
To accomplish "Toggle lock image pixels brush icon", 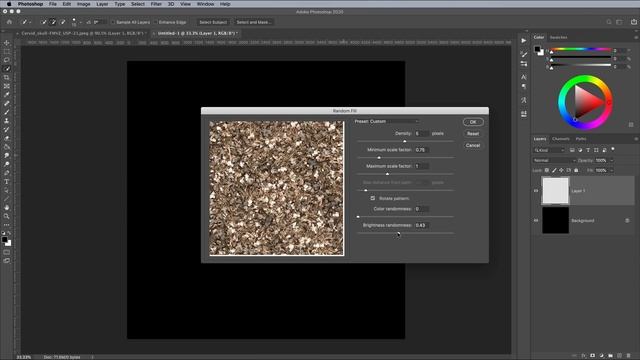I will [554, 170].
